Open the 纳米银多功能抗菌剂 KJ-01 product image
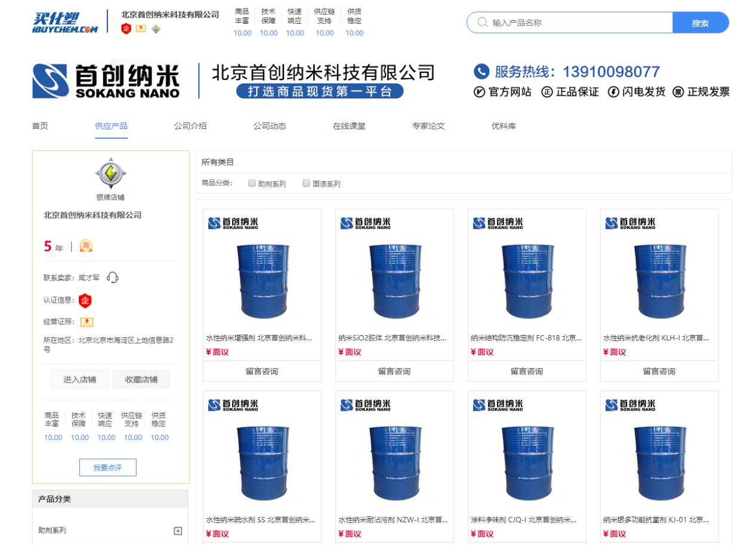 click(659, 452)
